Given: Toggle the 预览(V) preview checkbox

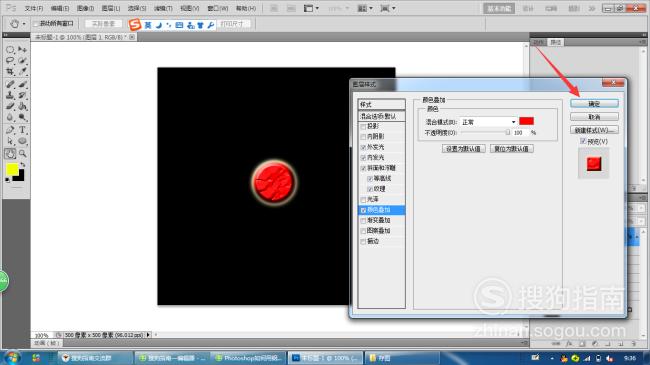Looking at the screenshot, I should pos(582,141).
